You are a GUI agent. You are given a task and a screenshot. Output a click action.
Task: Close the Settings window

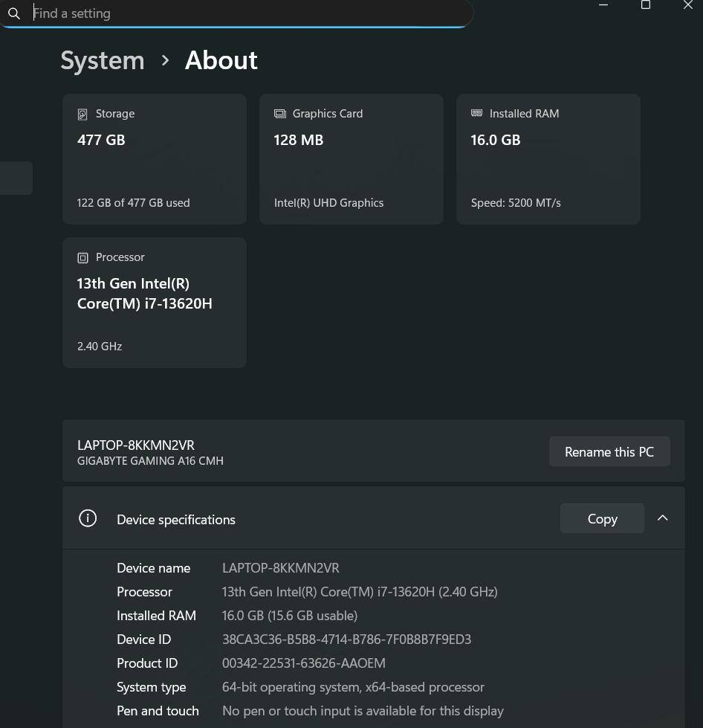click(687, 5)
